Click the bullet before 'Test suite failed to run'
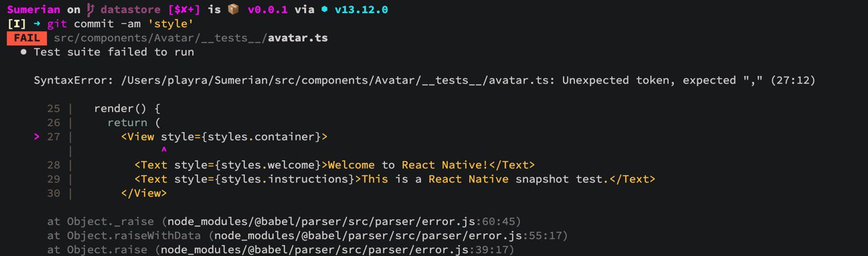The height and width of the screenshot is (256, 868). click(24, 52)
